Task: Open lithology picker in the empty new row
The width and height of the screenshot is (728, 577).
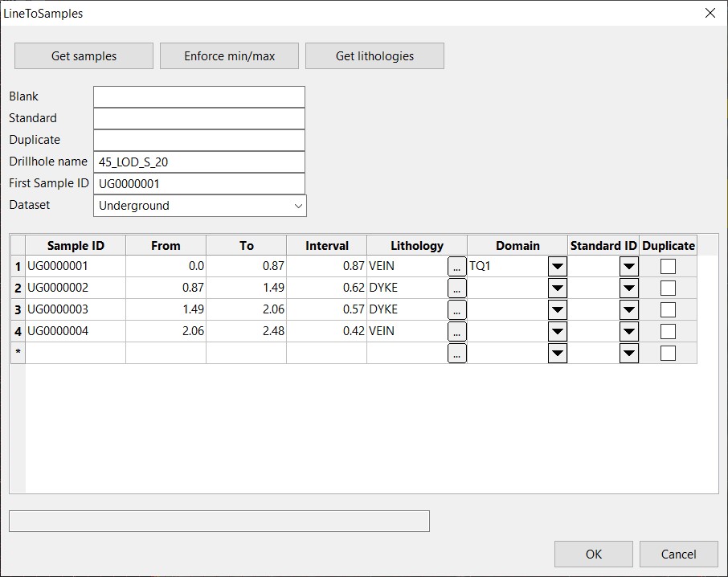Action: tap(456, 354)
